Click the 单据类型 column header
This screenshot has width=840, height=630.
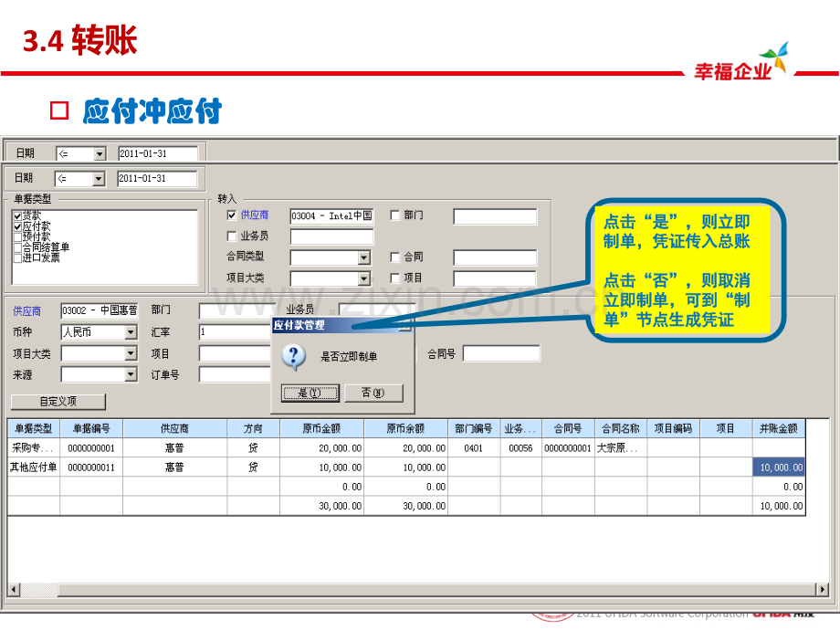[34, 428]
